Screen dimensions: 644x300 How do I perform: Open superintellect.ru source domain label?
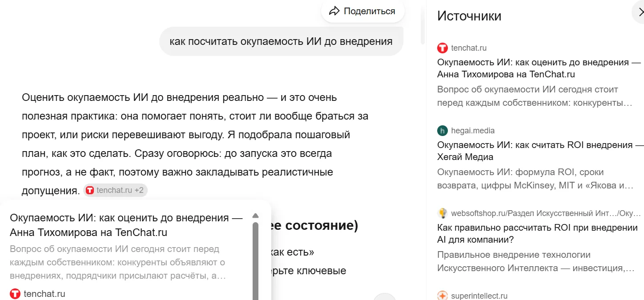pos(479,296)
